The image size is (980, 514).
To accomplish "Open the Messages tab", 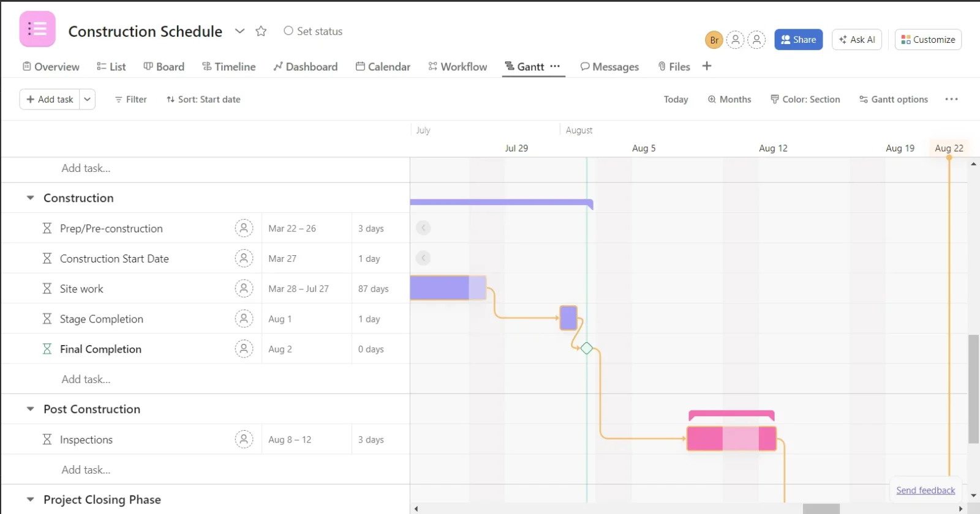I will (x=609, y=67).
